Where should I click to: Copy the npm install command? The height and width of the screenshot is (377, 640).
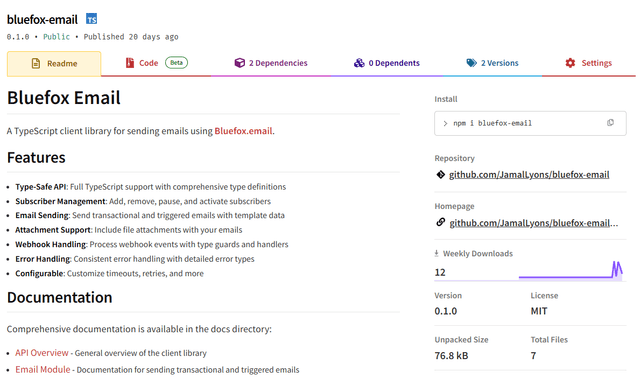click(x=610, y=123)
